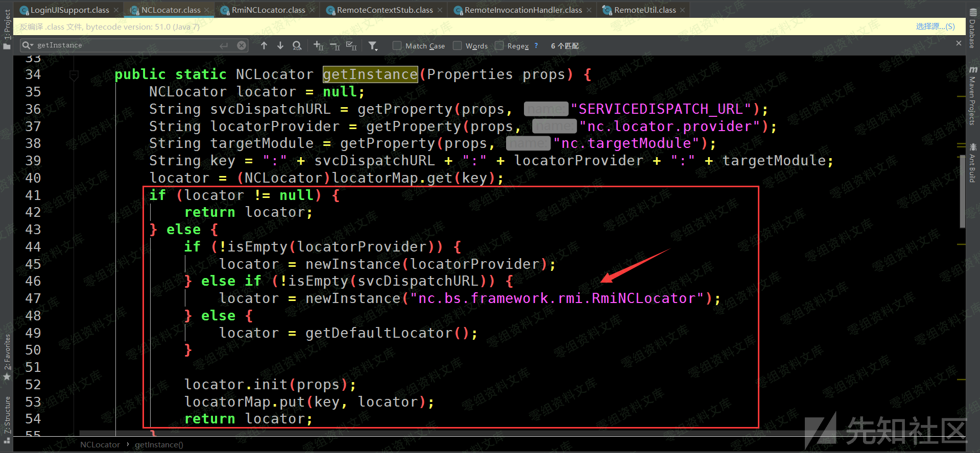This screenshot has height=453, width=980.
Task: Click the Find All occurrences icon
Action: tap(297, 46)
